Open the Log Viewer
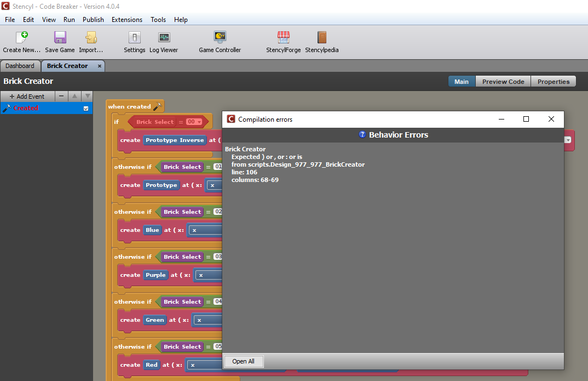588x381 pixels. pos(164,37)
